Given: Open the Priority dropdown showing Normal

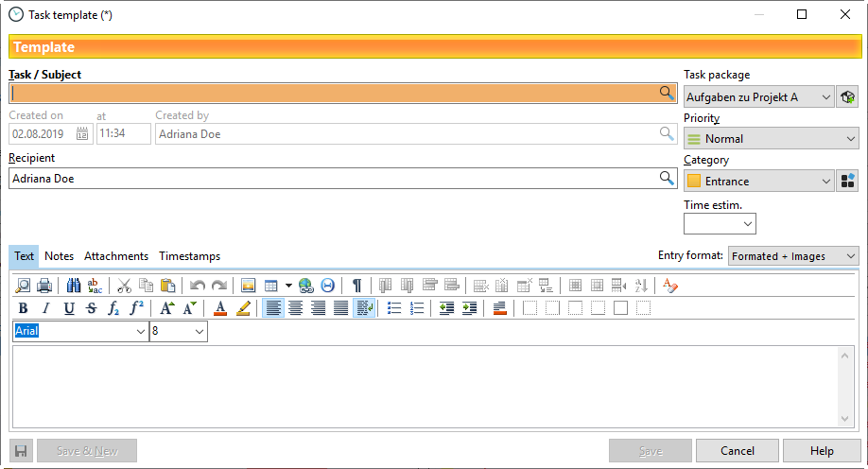Looking at the screenshot, I should click(771, 139).
